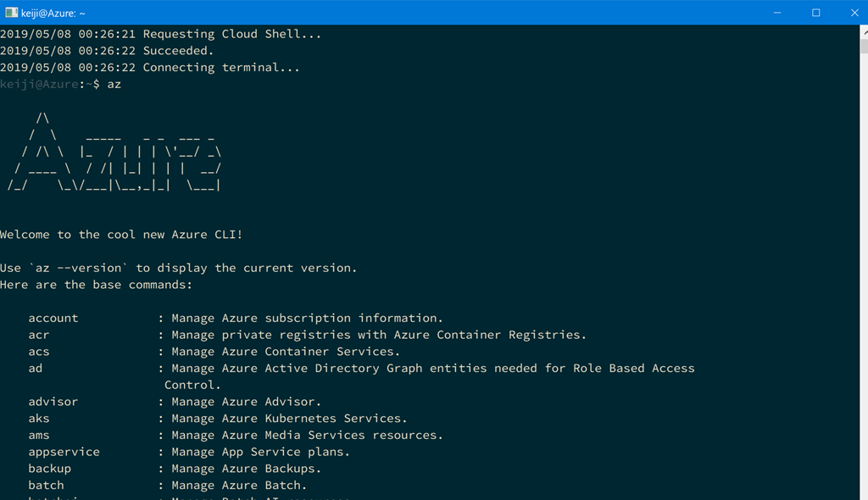Click the 'aks' command entry
Image resolution: width=868 pixels, height=500 pixels.
[39, 419]
